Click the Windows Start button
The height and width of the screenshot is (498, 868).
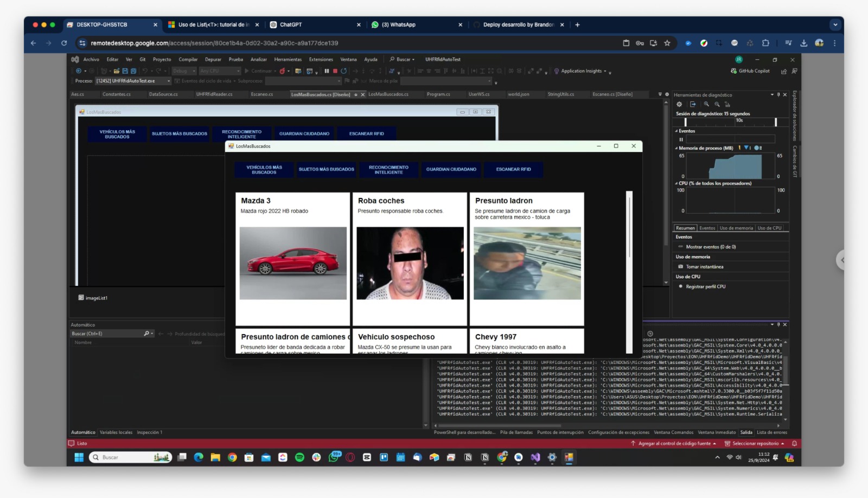tap(79, 457)
